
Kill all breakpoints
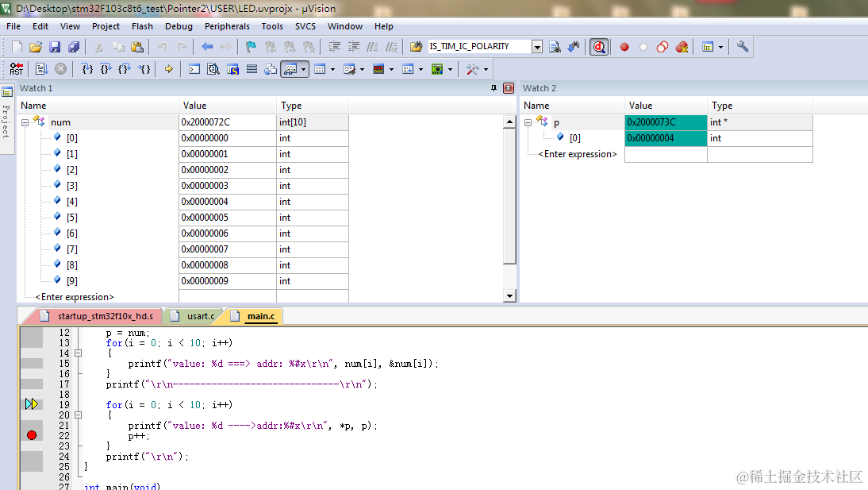click(682, 47)
